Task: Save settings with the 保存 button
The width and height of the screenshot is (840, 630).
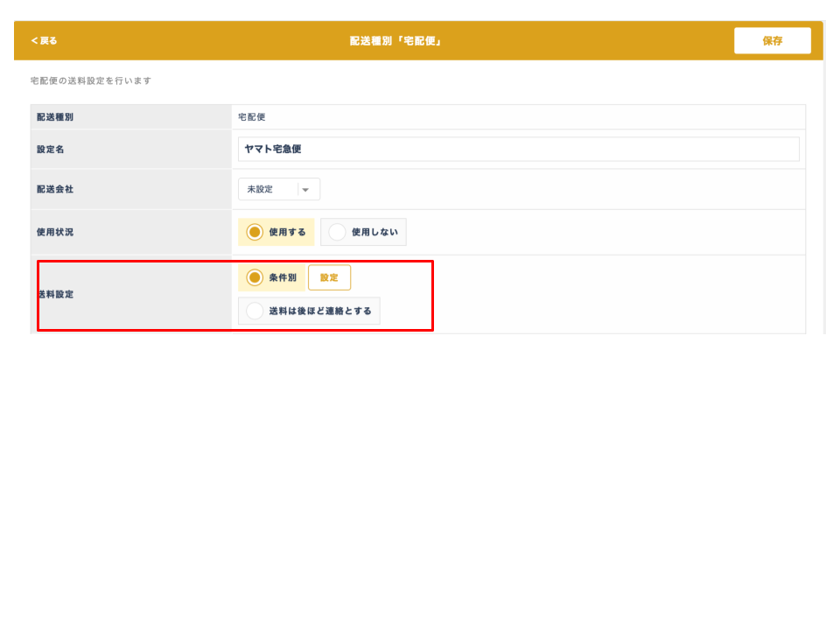Action: (772, 41)
